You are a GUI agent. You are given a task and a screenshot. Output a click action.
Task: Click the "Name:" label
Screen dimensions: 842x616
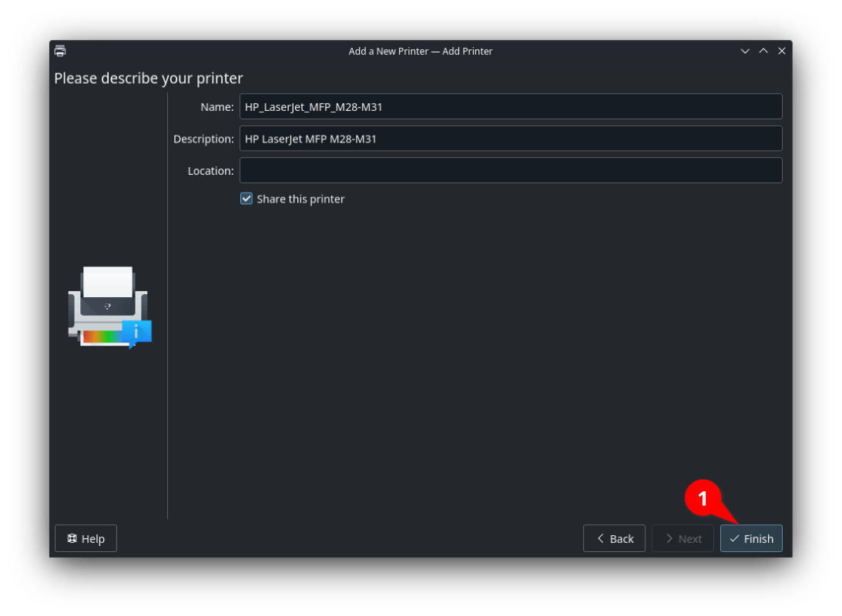[x=217, y=107]
